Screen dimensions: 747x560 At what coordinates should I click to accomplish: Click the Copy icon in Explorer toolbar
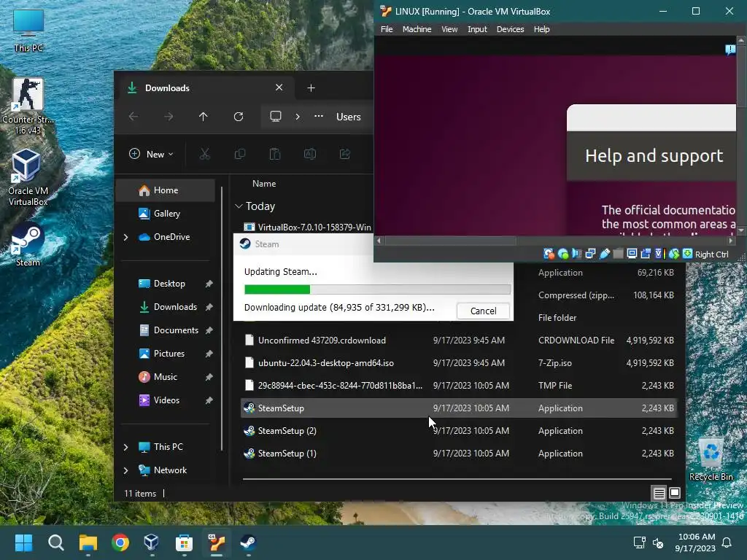tap(239, 154)
